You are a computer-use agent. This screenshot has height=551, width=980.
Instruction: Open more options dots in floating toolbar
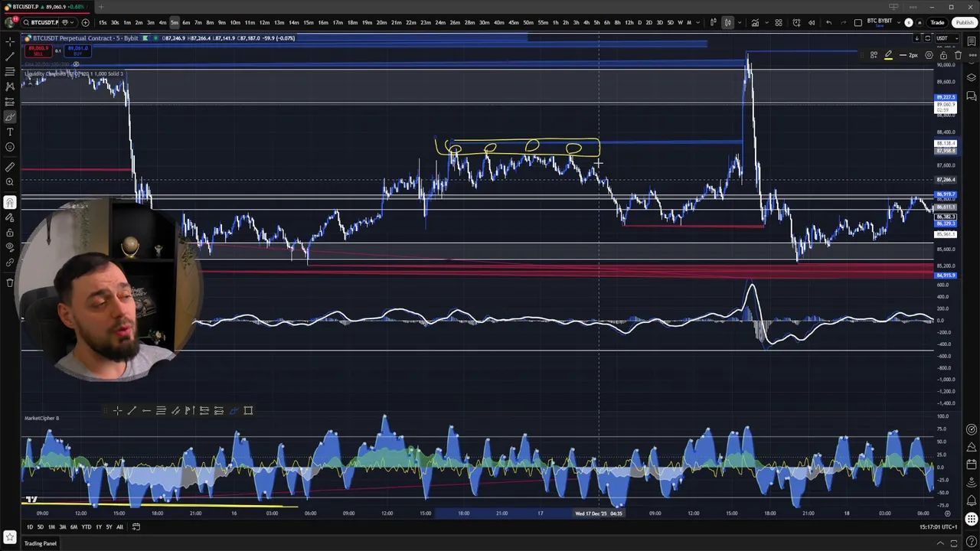click(x=972, y=55)
